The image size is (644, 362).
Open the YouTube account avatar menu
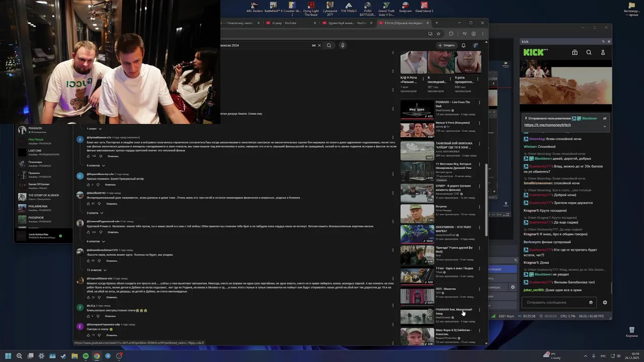click(x=475, y=45)
